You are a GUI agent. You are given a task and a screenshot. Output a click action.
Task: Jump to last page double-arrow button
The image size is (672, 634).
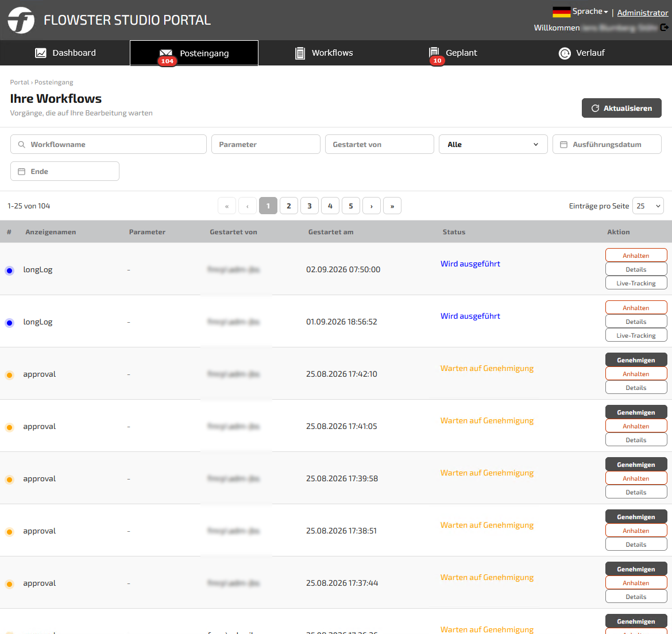pos(392,206)
